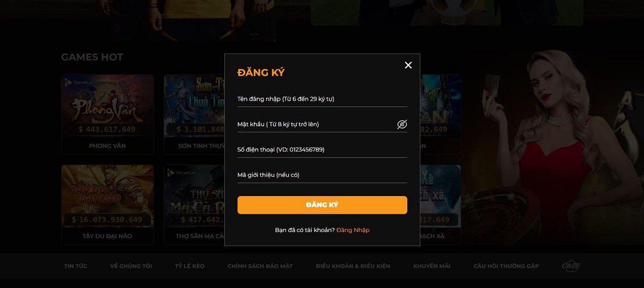
Task: Select the Số điện thoại phone field
Action: 322,149
